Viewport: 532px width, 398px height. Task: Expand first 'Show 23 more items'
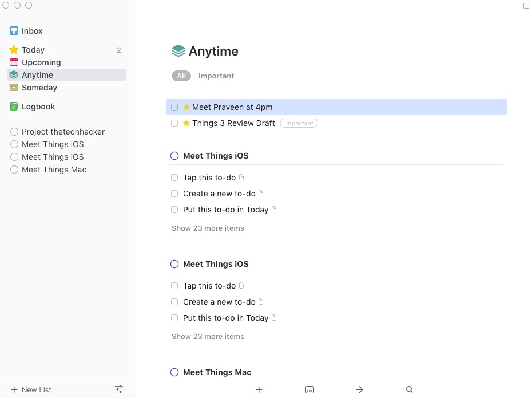(x=208, y=228)
